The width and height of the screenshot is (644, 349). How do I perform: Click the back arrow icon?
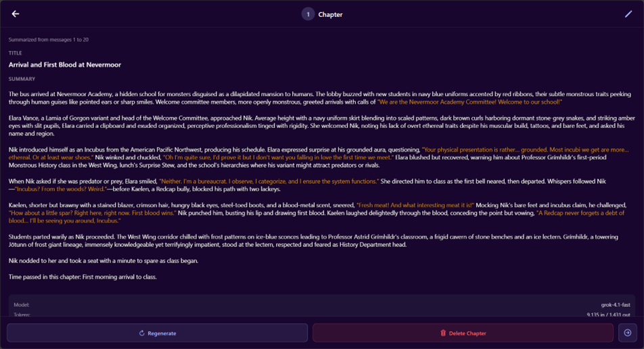coord(16,14)
